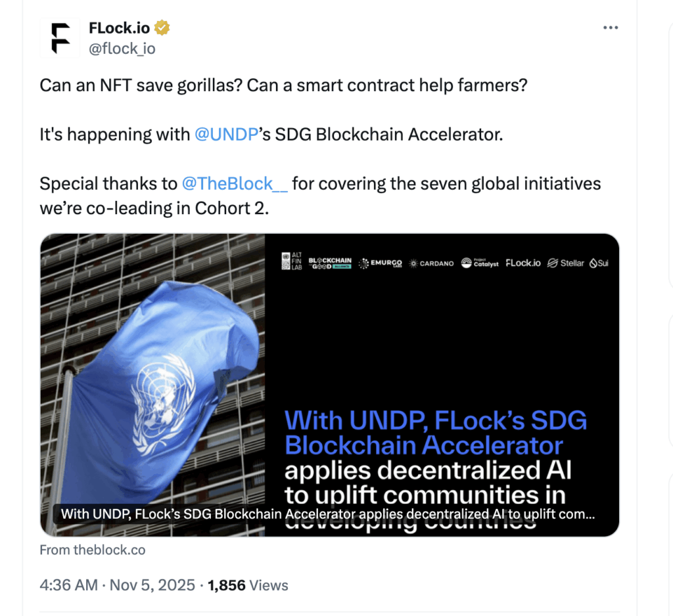Click the 1,856 Views counter
The image size is (673, 616).
tap(227, 585)
